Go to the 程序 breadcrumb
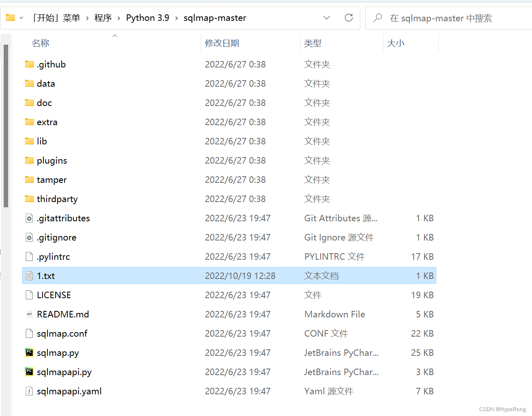532x416 pixels. (103, 18)
